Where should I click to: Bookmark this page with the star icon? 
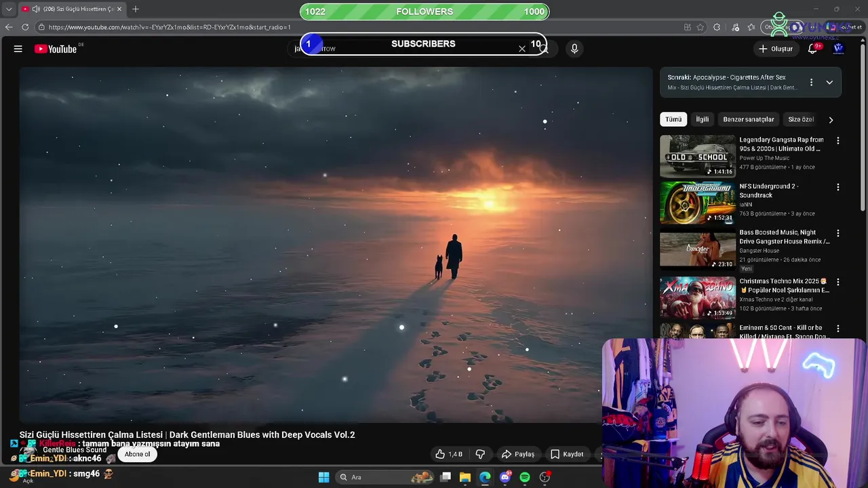pos(701,27)
